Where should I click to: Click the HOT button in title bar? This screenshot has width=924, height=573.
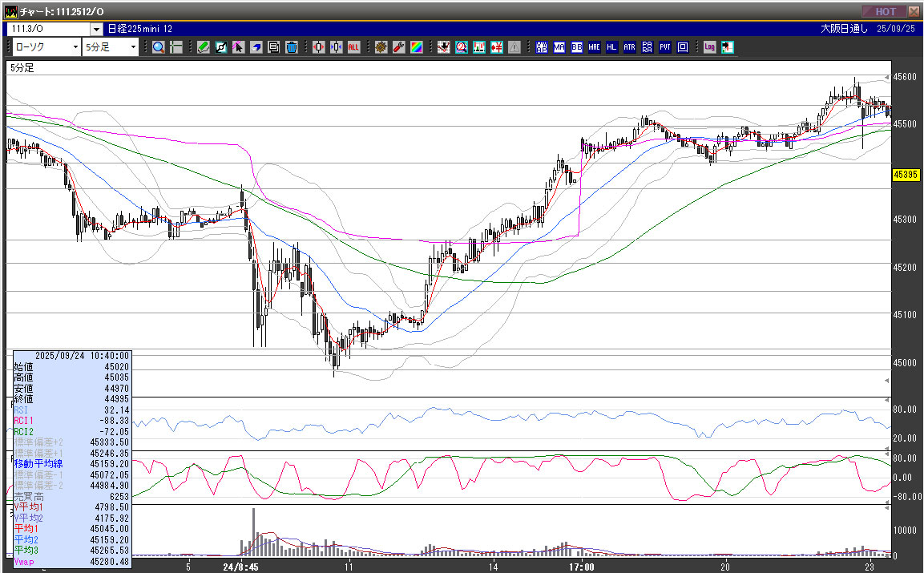[x=885, y=11]
